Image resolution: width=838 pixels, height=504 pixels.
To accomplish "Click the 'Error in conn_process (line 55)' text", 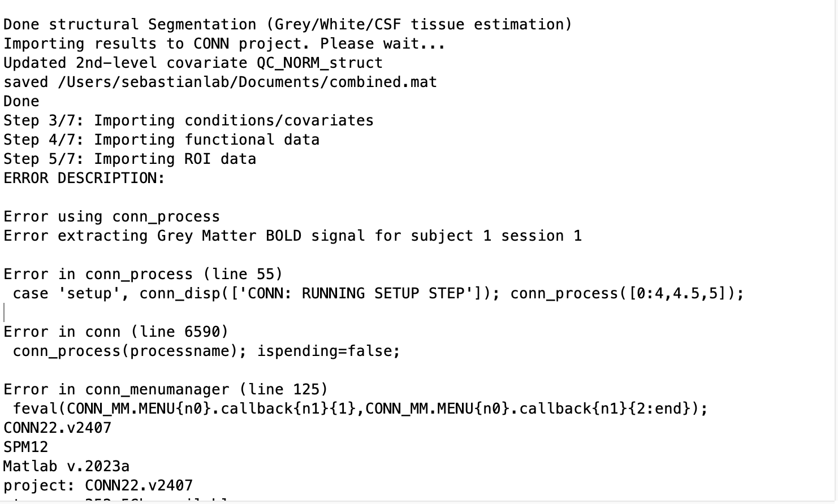I will pyautogui.click(x=143, y=275).
